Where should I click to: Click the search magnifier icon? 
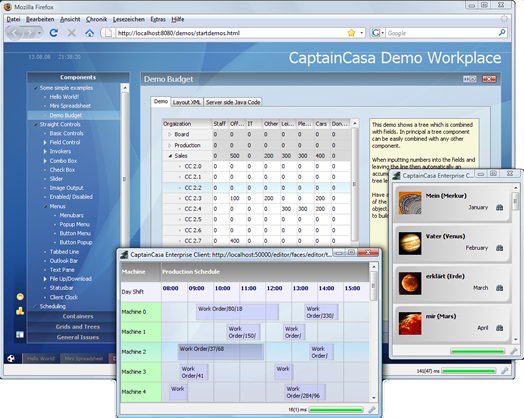pos(502,33)
